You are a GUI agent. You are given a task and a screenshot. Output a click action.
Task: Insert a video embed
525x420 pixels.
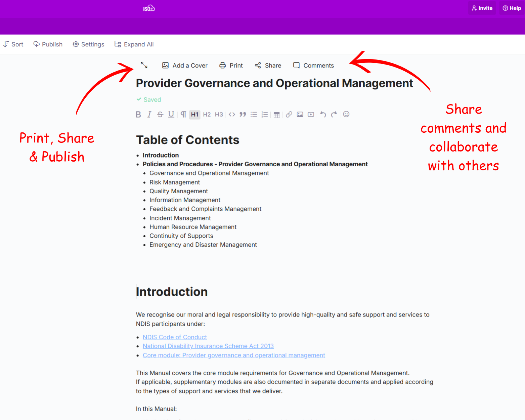(x=311, y=115)
